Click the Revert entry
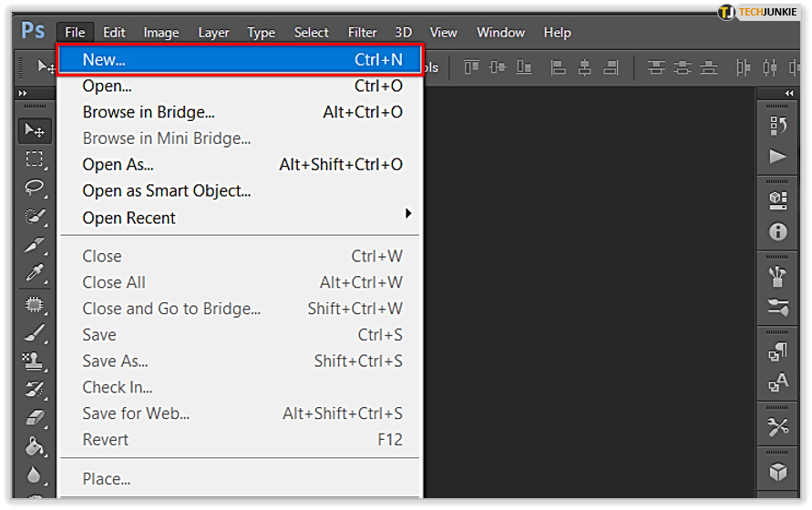812x510 pixels. (x=241, y=440)
